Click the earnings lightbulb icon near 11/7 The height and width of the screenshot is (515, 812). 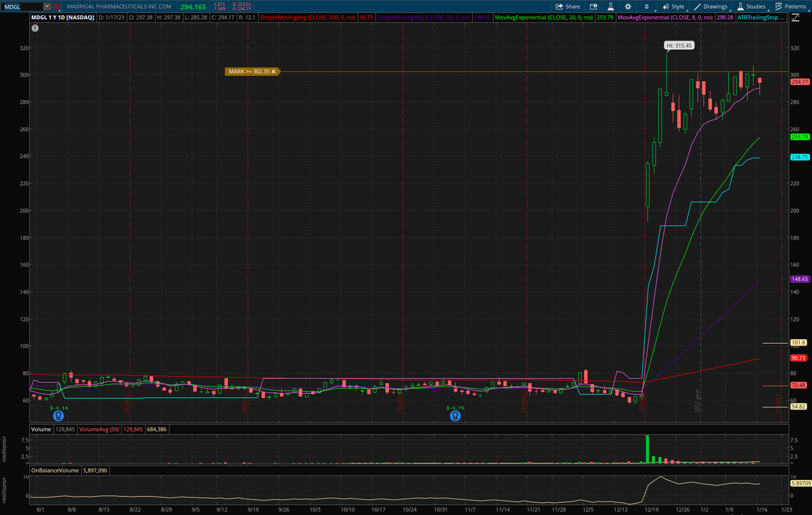coord(455,416)
